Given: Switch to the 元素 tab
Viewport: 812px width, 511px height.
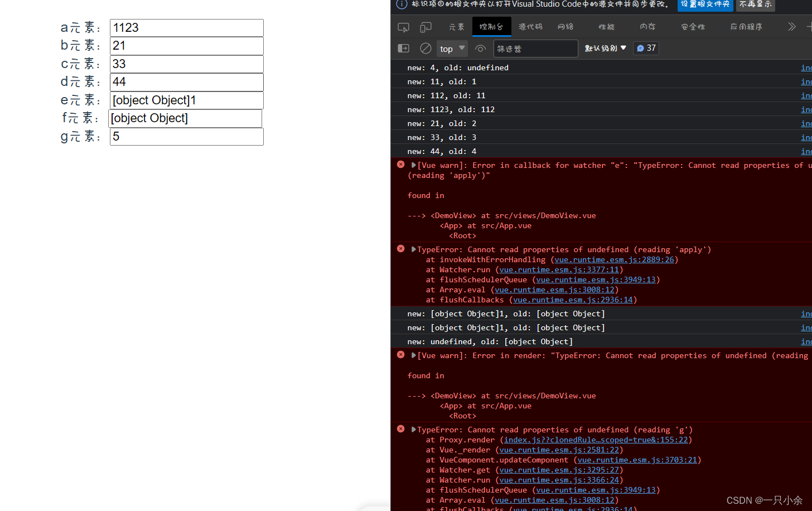Looking at the screenshot, I should point(456,27).
